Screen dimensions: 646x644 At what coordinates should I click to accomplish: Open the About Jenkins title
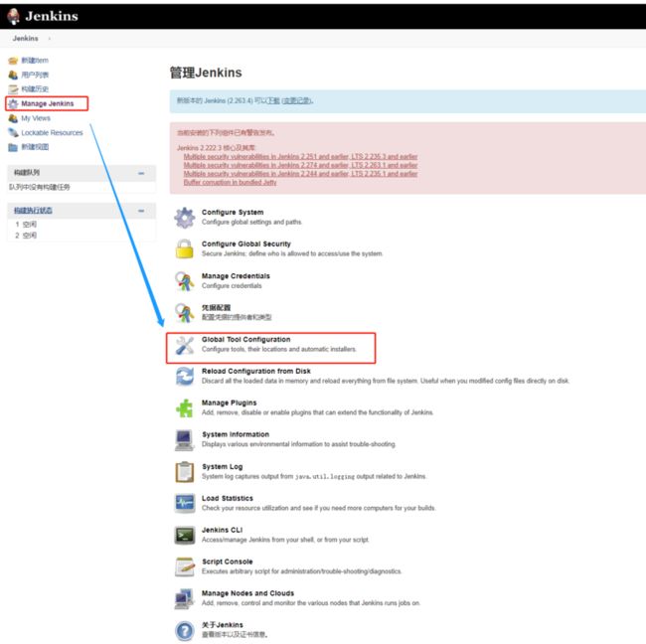point(222,625)
